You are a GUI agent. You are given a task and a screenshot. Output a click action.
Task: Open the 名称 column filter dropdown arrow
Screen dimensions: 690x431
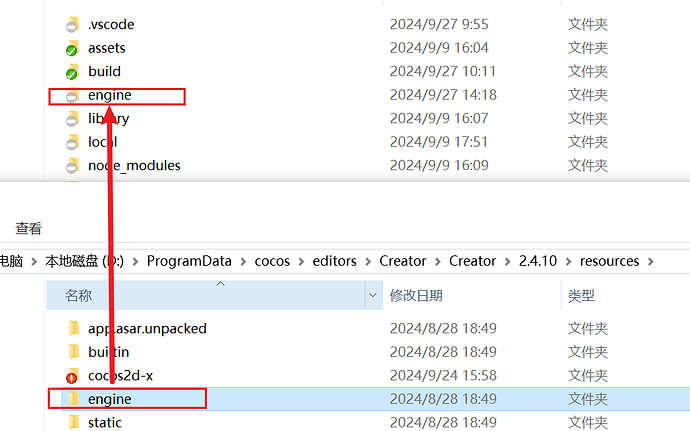(x=373, y=295)
